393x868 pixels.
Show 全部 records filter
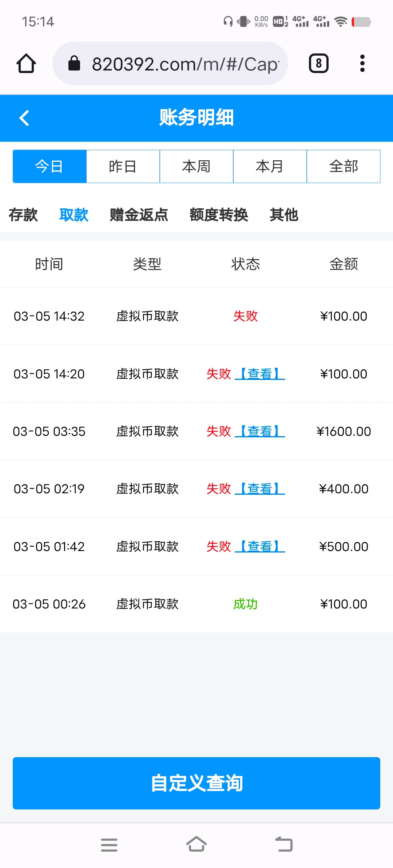pyautogui.click(x=344, y=166)
